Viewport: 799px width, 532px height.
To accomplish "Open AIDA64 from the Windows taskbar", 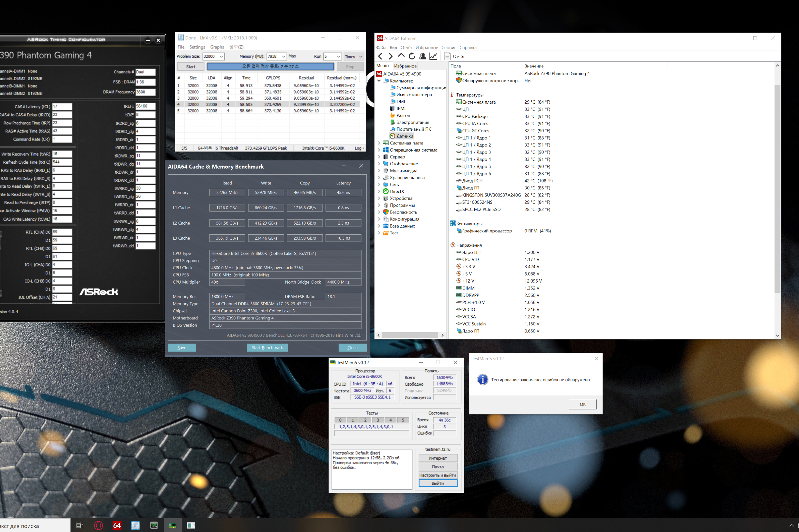I will click(x=117, y=525).
